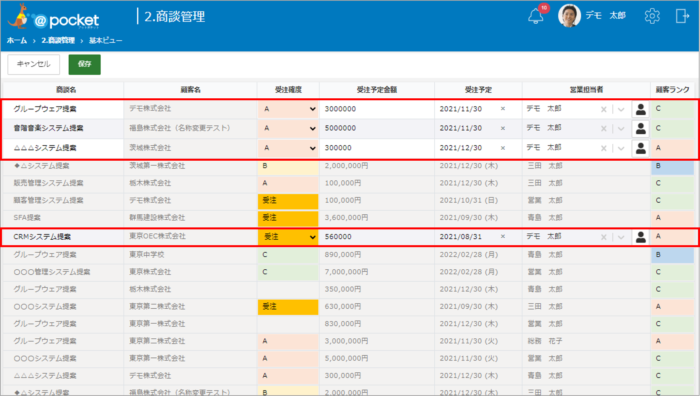The height and width of the screenshot is (396, 700).
Task: Select 受注 cell in SFA提案 row
Action: click(288, 218)
